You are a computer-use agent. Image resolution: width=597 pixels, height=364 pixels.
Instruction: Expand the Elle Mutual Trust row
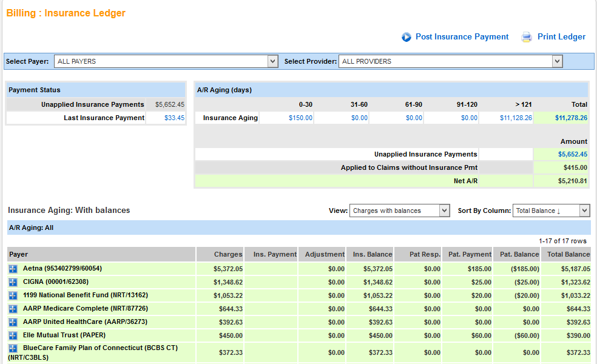13,335
